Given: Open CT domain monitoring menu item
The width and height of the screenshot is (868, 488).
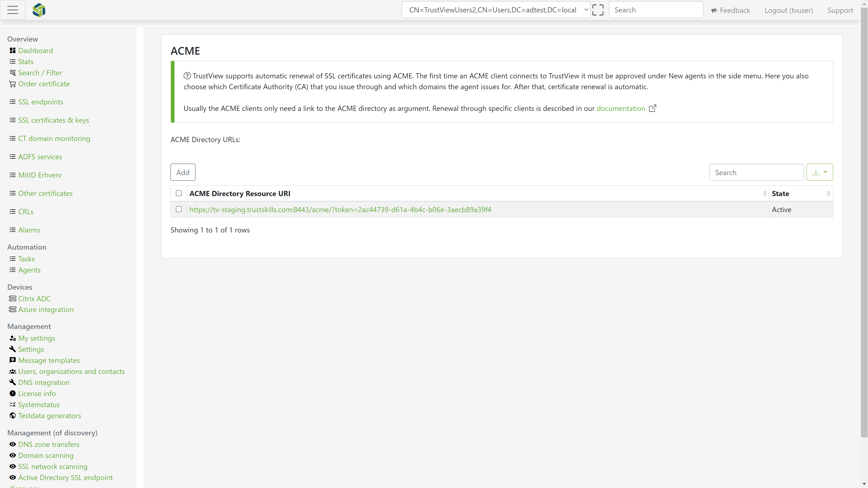Looking at the screenshot, I should (54, 138).
